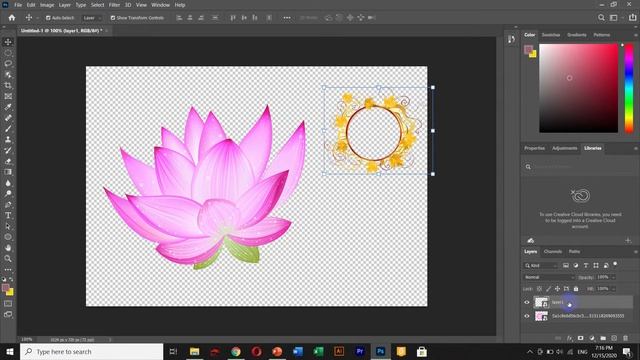The height and width of the screenshot is (360, 640).
Task: Select the Brush tool
Action: point(8,129)
